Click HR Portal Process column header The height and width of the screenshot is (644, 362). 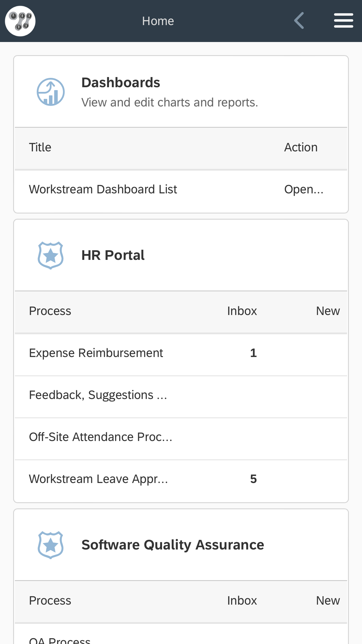pyautogui.click(x=50, y=311)
